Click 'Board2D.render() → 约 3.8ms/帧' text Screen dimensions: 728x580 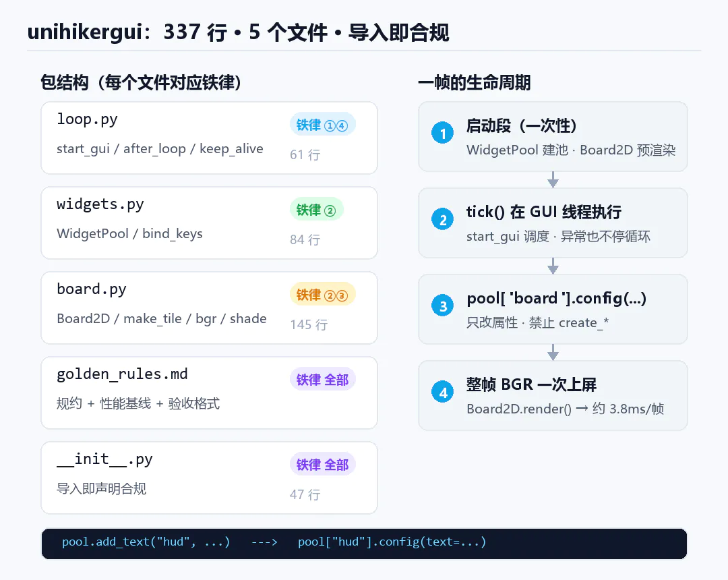point(565,409)
